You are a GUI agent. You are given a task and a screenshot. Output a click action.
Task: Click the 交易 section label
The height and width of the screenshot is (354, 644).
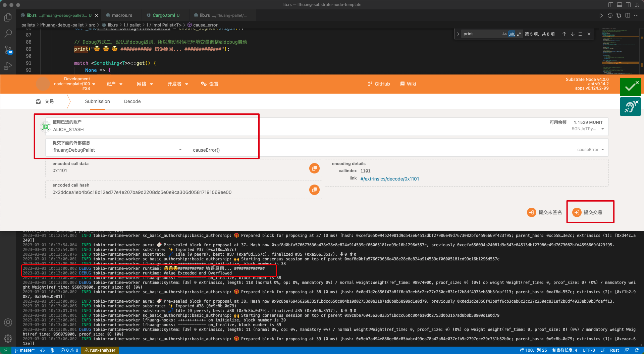click(x=45, y=101)
